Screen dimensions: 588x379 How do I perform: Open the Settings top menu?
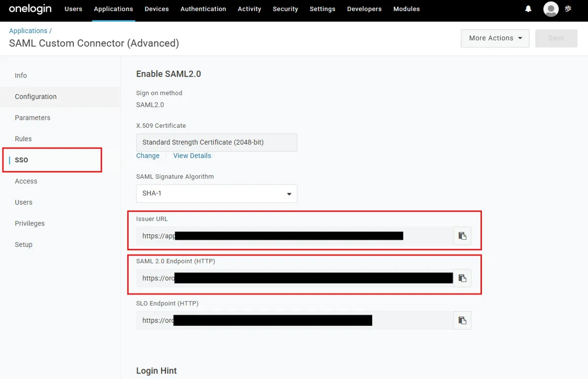[322, 9]
